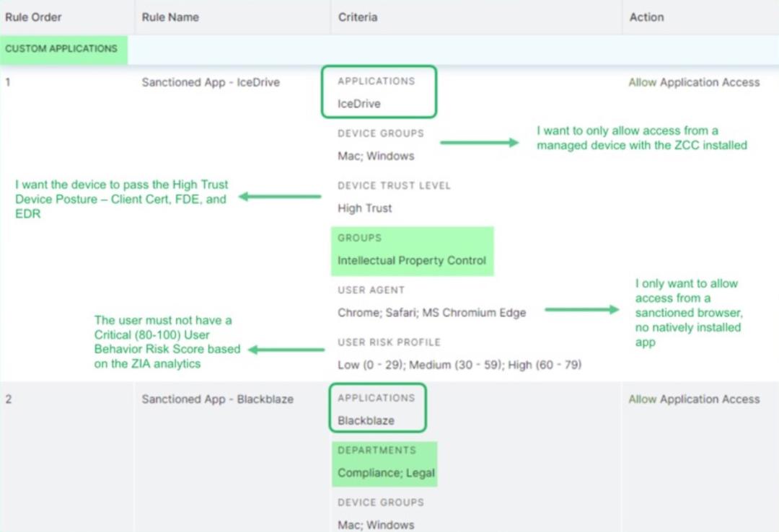The height and width of the screenshot is (532, 779).
Task: Select rule number 2 in the table
Action: (x=6, y=399)
